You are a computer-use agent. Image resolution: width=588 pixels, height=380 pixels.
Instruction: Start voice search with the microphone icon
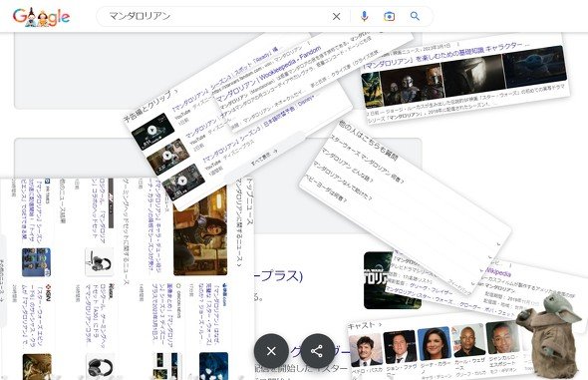coord(364,17)
